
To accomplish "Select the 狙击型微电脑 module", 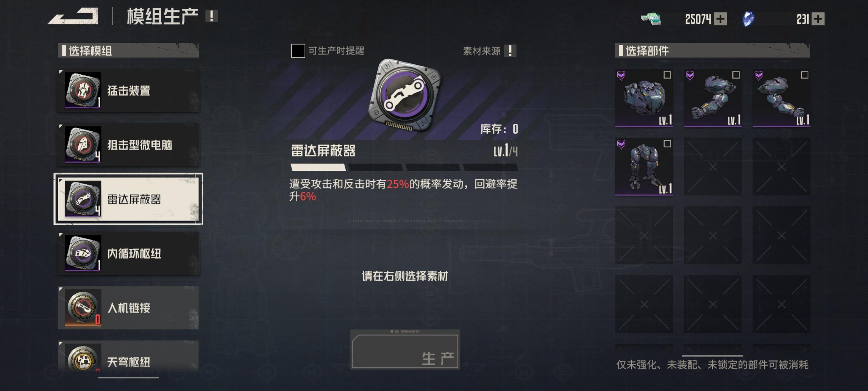I will coord(128,145).
